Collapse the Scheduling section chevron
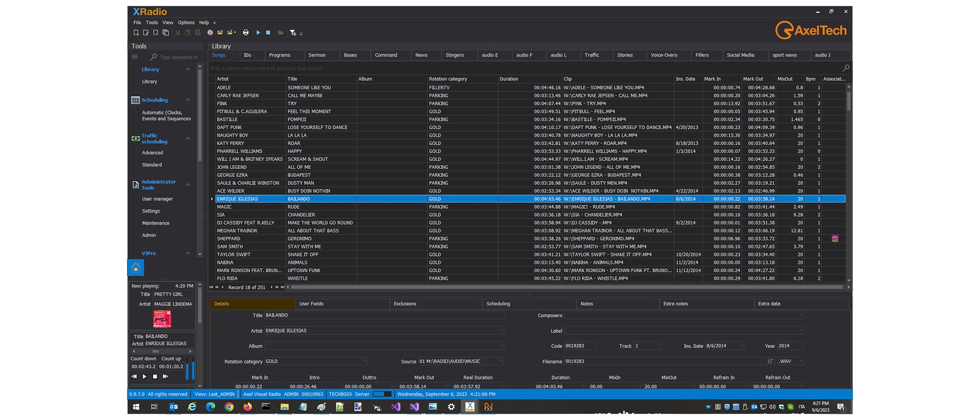Image resolution: width=980 pixels, height=420 pixels. click(188, 100)
